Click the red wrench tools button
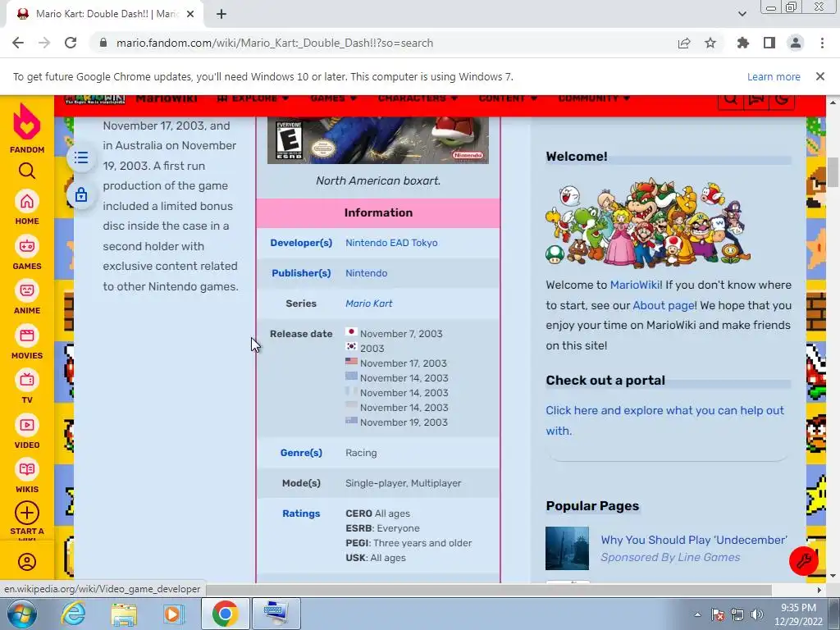The height and width of the screenshot is (630, 840). coord(804,561)
